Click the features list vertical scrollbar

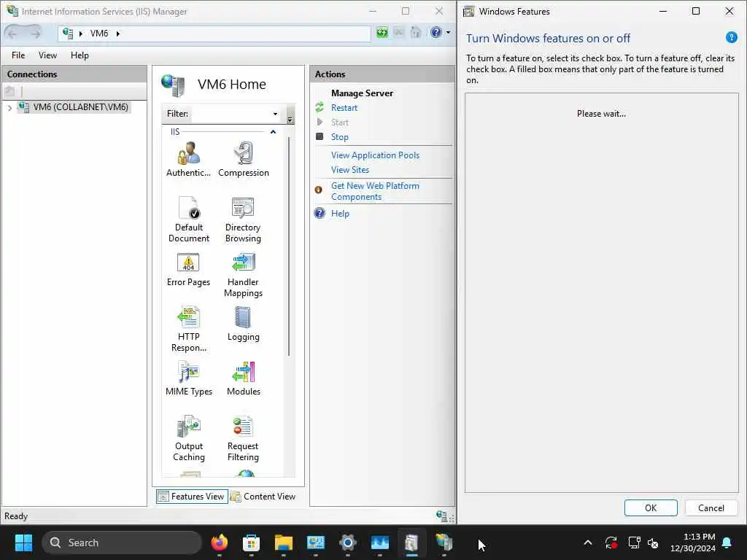(x=289, y=246)
